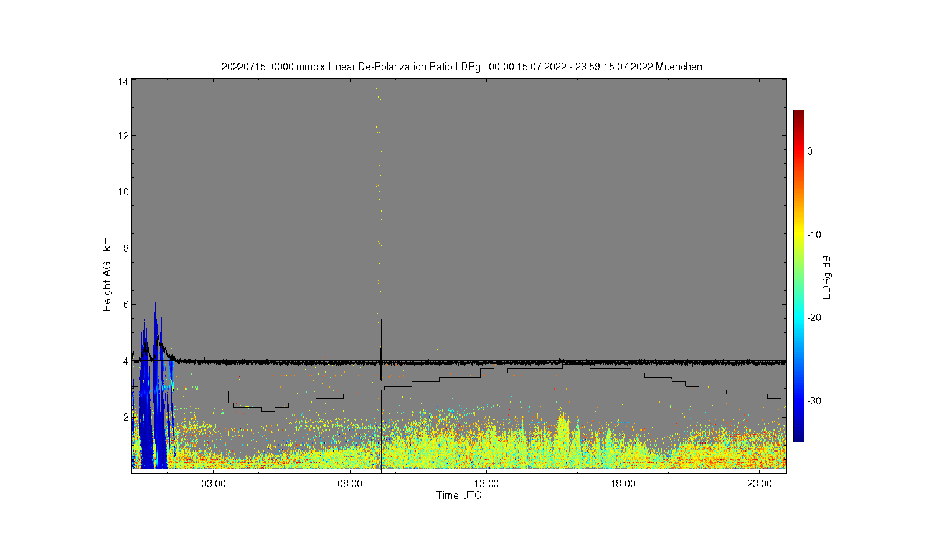Click the '-30' colorbar tick label

(x=814, y=401)
